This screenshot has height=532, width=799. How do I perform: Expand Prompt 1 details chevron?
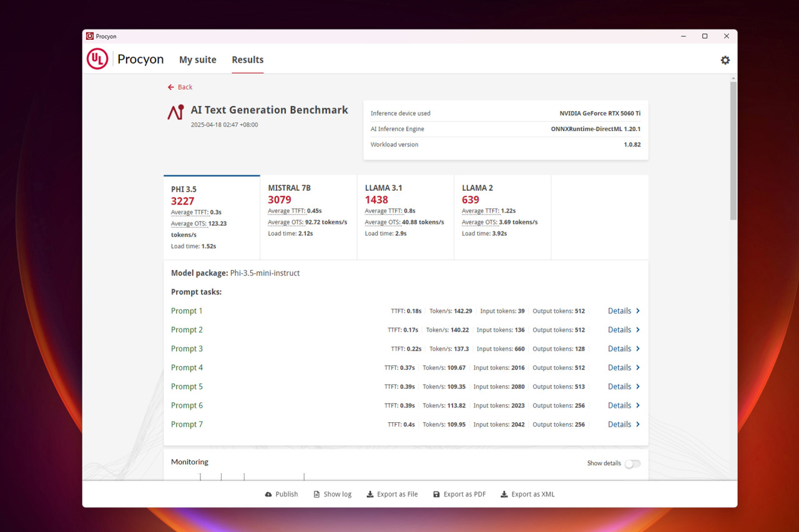click(x=638, y=311)
